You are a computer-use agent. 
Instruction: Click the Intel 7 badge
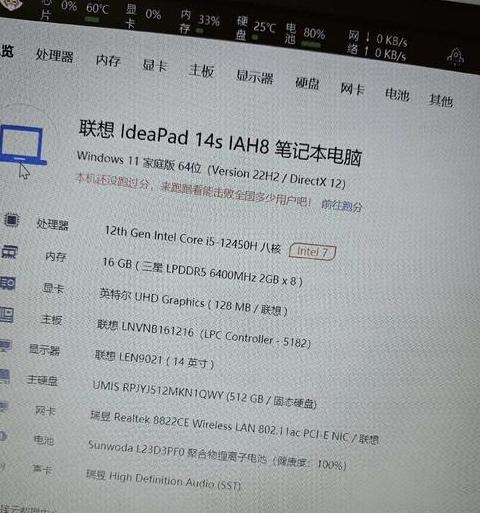pos(312,252)
